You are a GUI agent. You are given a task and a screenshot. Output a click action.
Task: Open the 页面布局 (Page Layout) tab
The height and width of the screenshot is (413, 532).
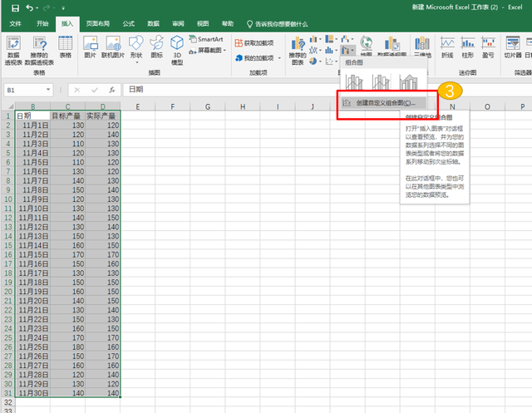click(97, 24)
